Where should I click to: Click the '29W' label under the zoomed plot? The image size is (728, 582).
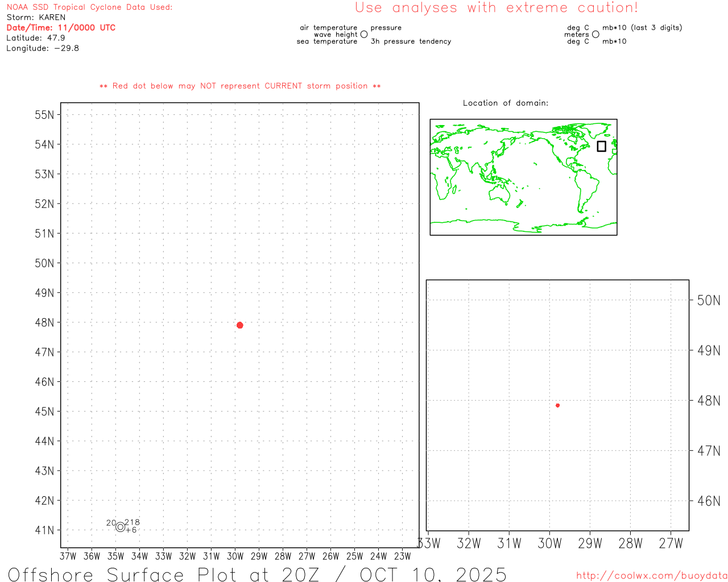(590, 543)
